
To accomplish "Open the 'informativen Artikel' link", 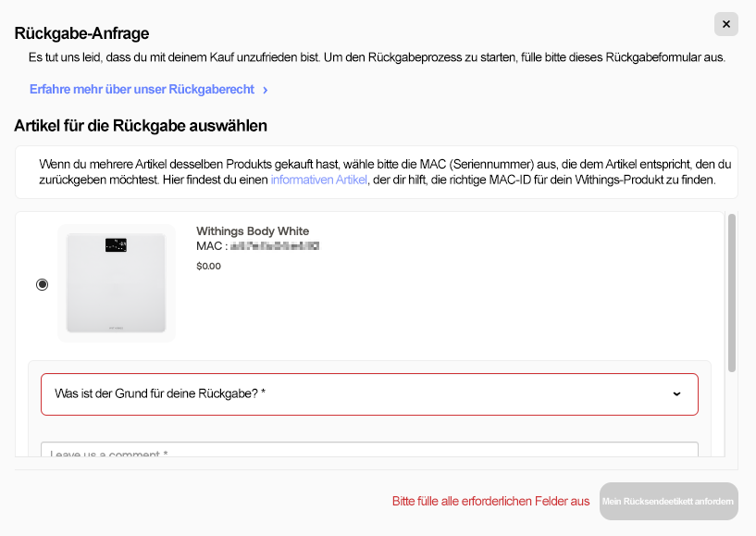I will coord(318,180).
